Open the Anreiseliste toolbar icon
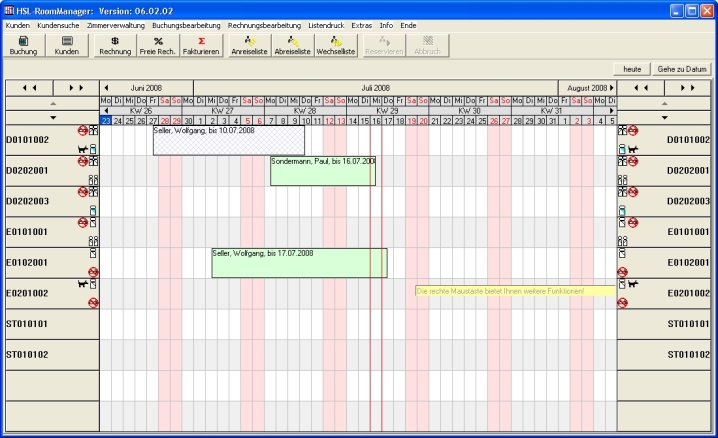The width and height of the screenshot is (718, 438). coord(249,44)
